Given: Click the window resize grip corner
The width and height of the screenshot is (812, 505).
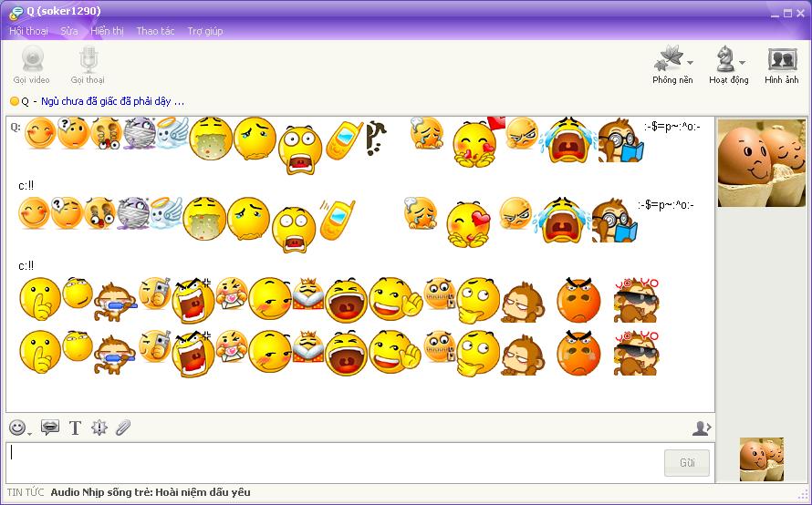Looking at the screenshot, I should pos(803,496).
